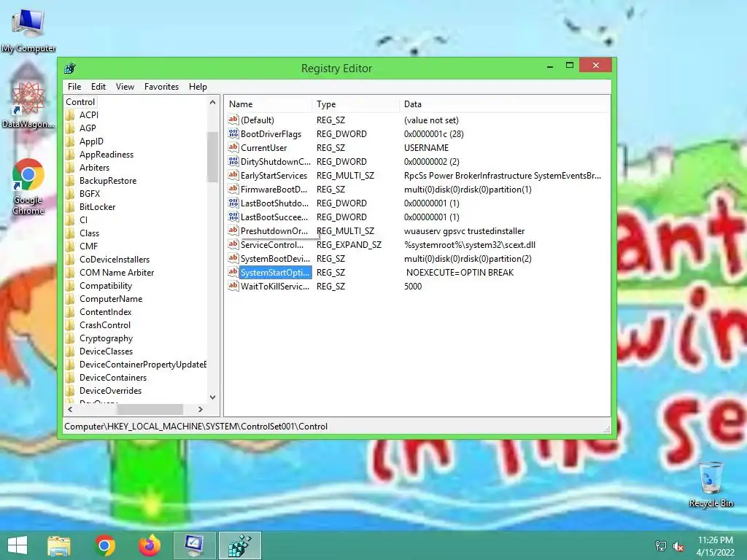Click the string icon of PreshutdownOr... value
This screenshot has height=560, width=747.
[233, 230]
